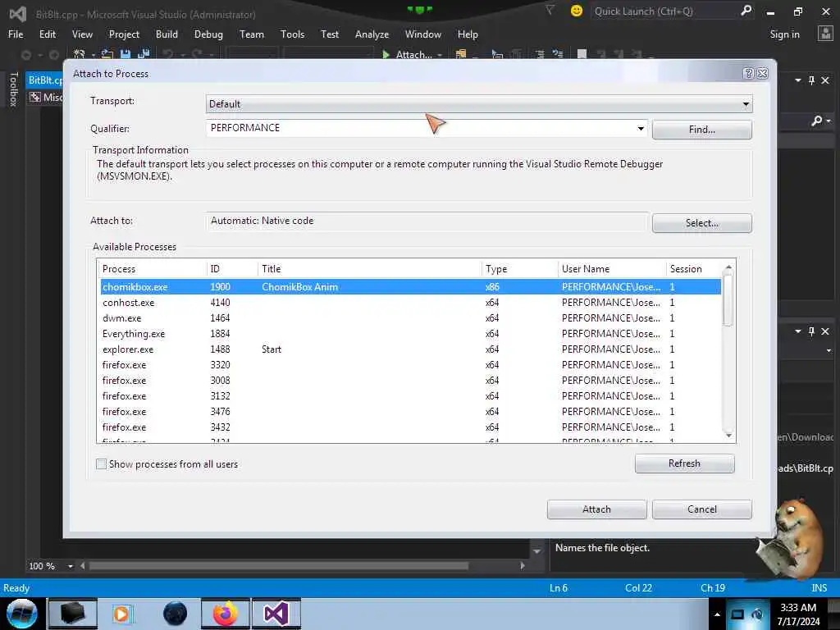Open the Transport dropdown
Screen dimensions: 840x630
point(479,104)
